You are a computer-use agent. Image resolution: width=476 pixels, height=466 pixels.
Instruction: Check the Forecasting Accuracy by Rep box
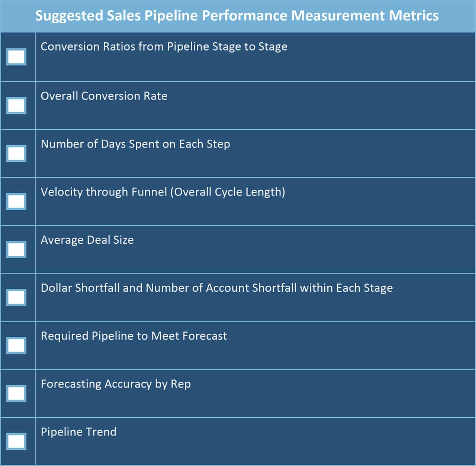coord(16,393)
